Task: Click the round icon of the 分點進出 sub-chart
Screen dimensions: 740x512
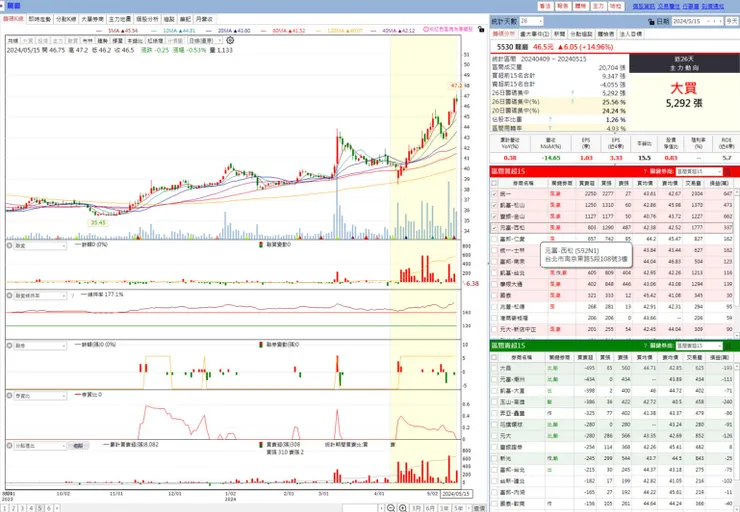Action: [9, 445]
